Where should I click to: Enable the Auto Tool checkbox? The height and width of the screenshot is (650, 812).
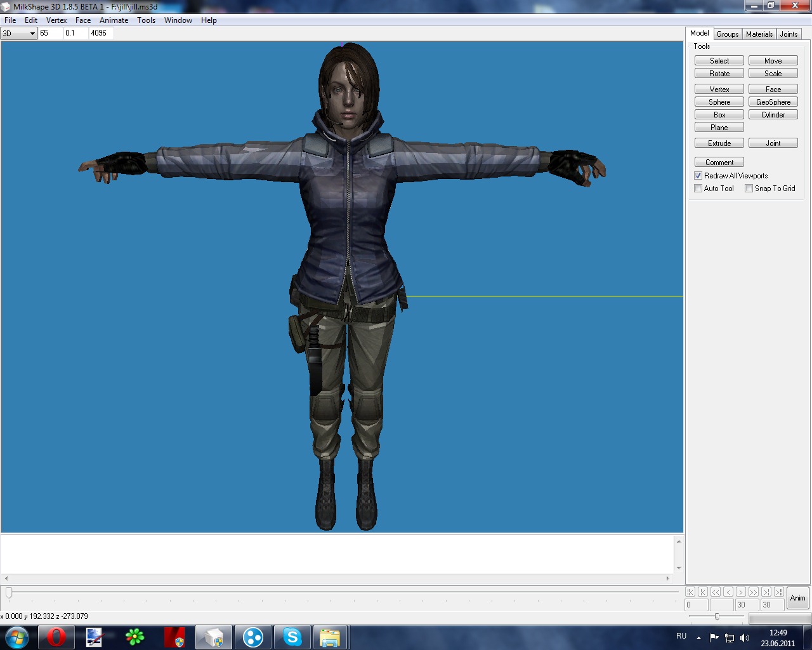(698, 189)
